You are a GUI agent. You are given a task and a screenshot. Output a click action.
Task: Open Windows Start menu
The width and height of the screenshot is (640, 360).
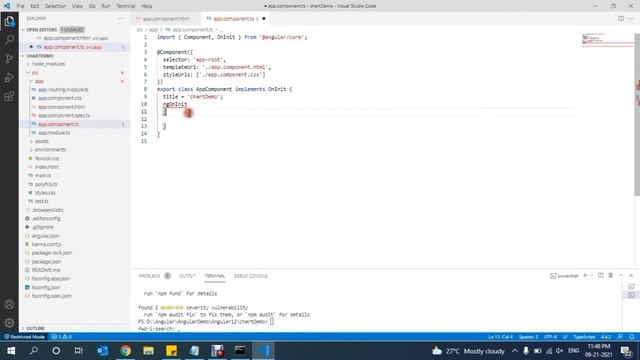[x=11, y=351]
